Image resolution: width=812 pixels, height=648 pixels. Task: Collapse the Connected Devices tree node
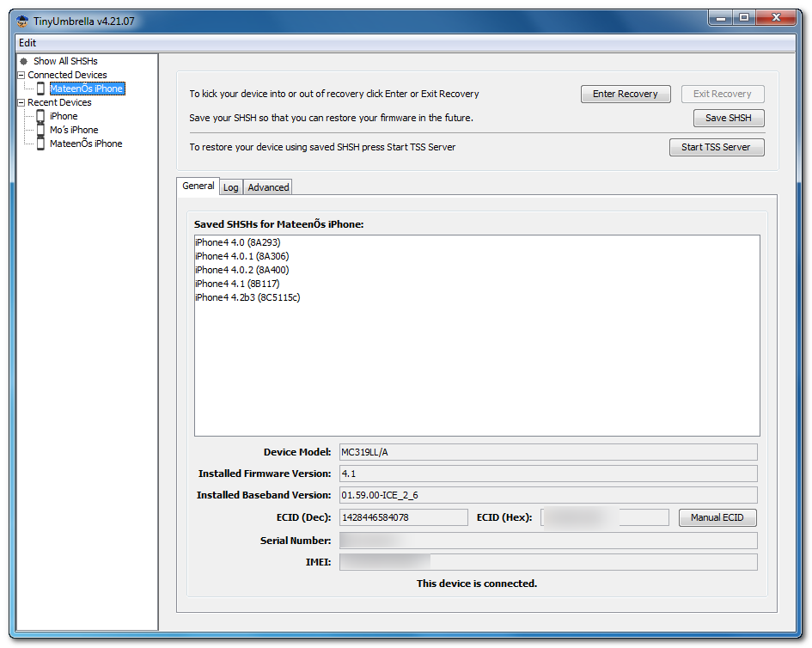tap(21, 75)
